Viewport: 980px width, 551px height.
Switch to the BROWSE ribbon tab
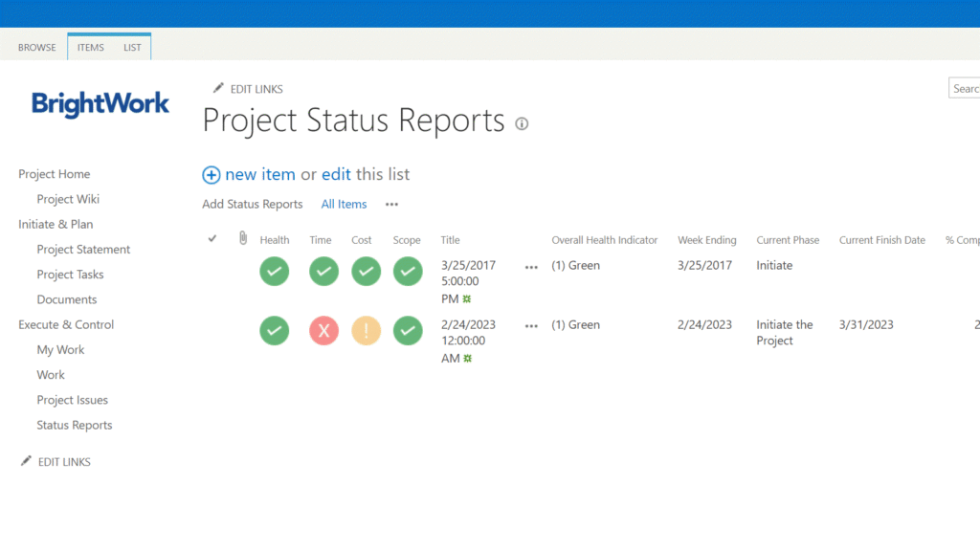tap(37, 48)
